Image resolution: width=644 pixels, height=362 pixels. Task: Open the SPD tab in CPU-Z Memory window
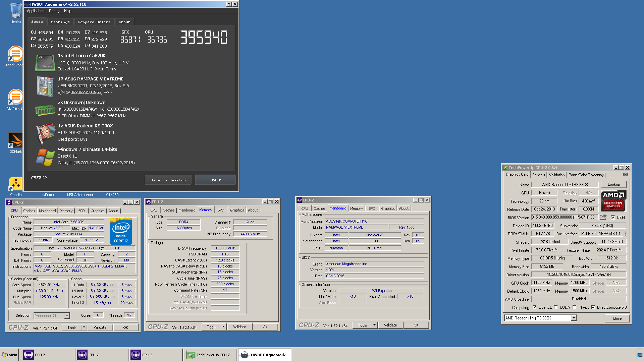click(221, 210)
